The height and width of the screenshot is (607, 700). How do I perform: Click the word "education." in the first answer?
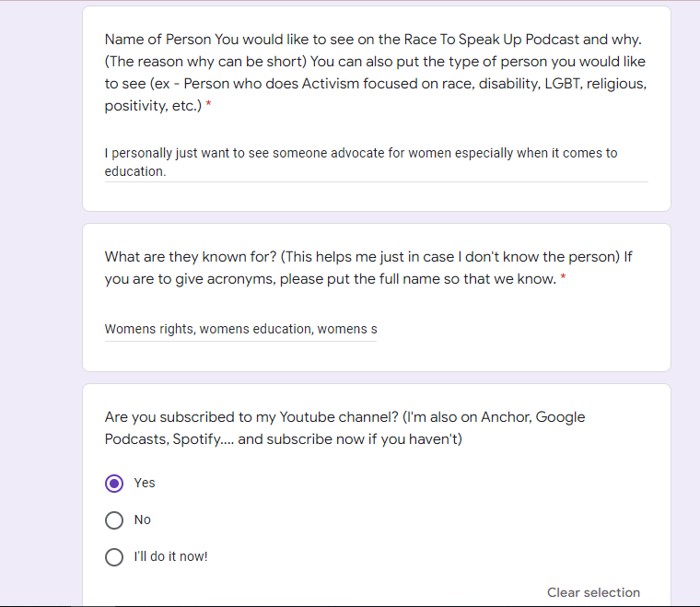click(135, 171)
